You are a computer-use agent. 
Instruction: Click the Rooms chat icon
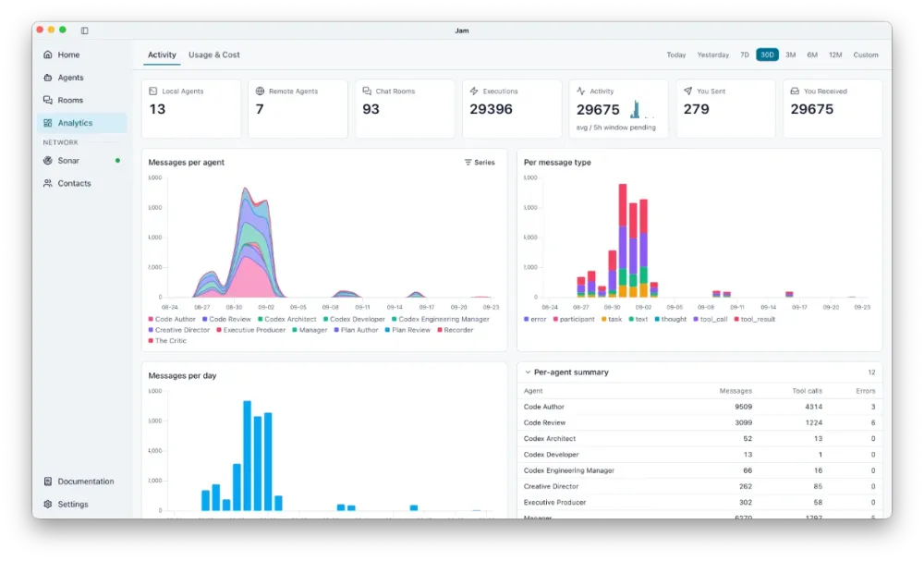48,100
